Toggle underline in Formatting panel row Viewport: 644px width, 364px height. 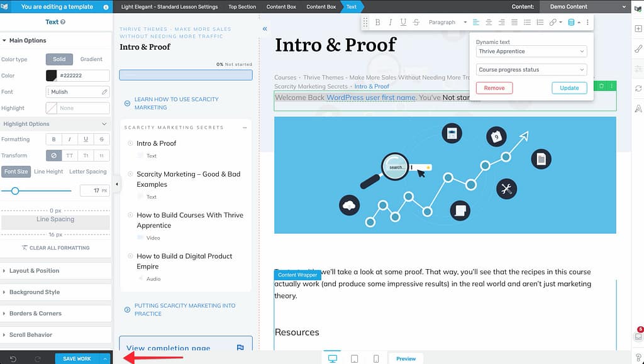tap(86, 139)
